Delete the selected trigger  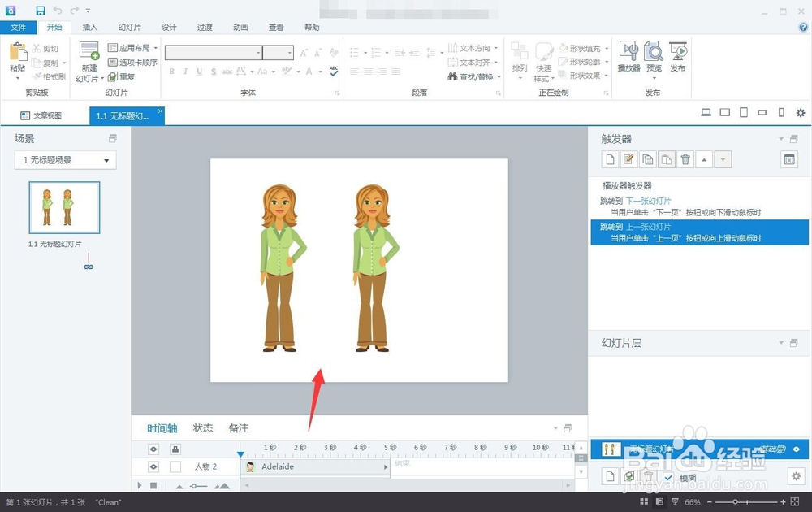click(x=685, y=159)
